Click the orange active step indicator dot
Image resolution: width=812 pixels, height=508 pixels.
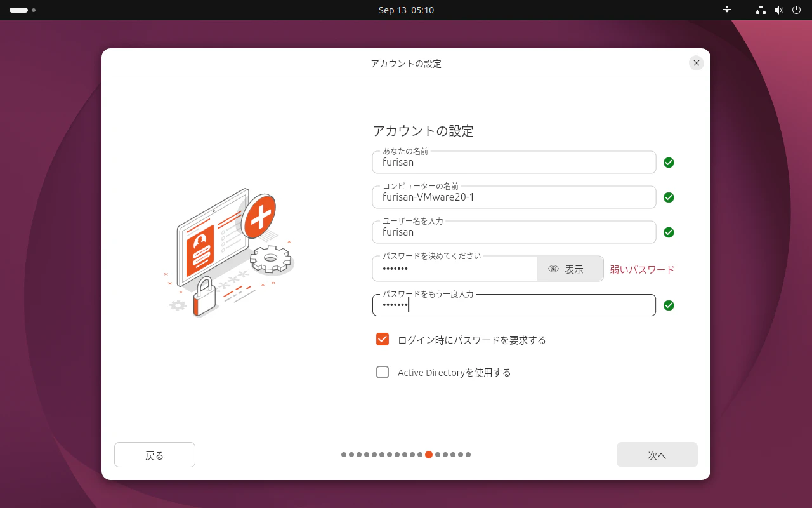coord(429,455)
